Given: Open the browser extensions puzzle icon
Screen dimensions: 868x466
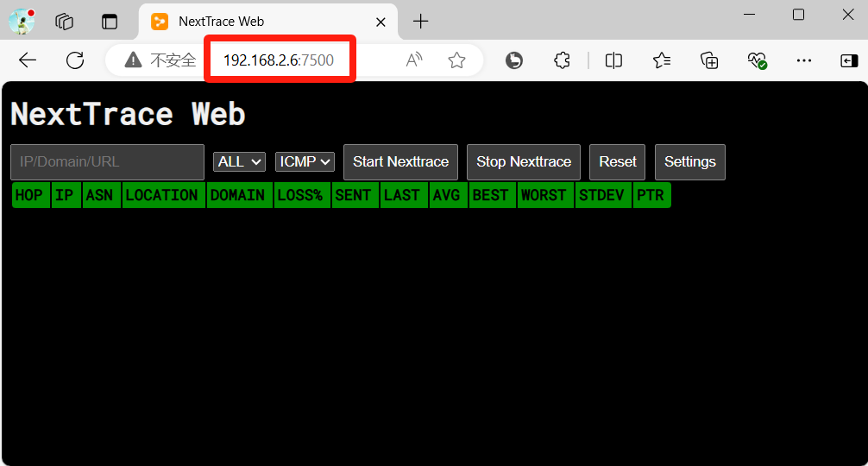Looking at the screenshot, I should click(562, 60).
